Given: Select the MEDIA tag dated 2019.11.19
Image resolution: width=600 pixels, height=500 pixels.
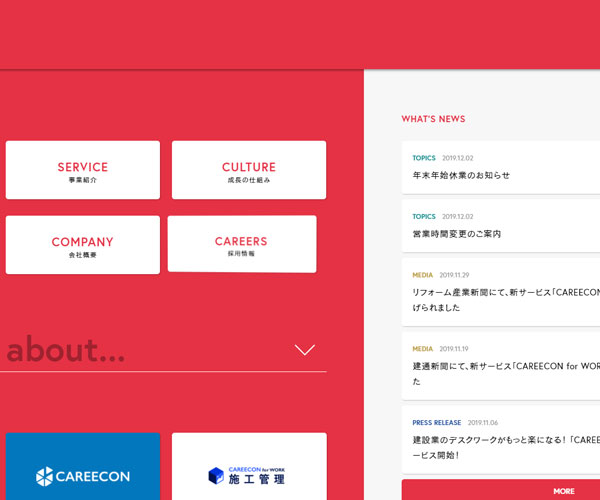Looking at the screenshot, I should [x=422, y=349].
